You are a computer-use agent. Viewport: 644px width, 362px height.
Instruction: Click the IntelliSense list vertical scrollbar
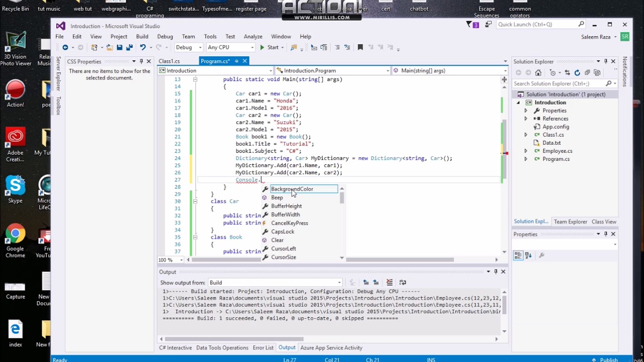coord(342,223)
